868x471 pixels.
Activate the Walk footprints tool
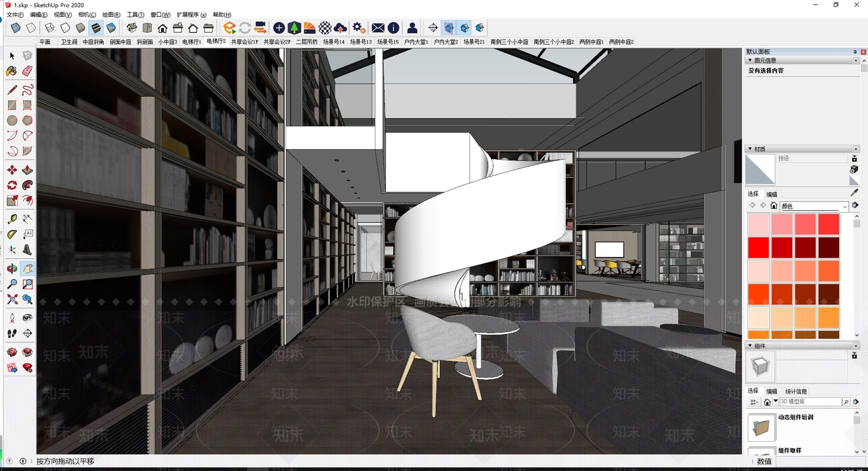(12, 333)
